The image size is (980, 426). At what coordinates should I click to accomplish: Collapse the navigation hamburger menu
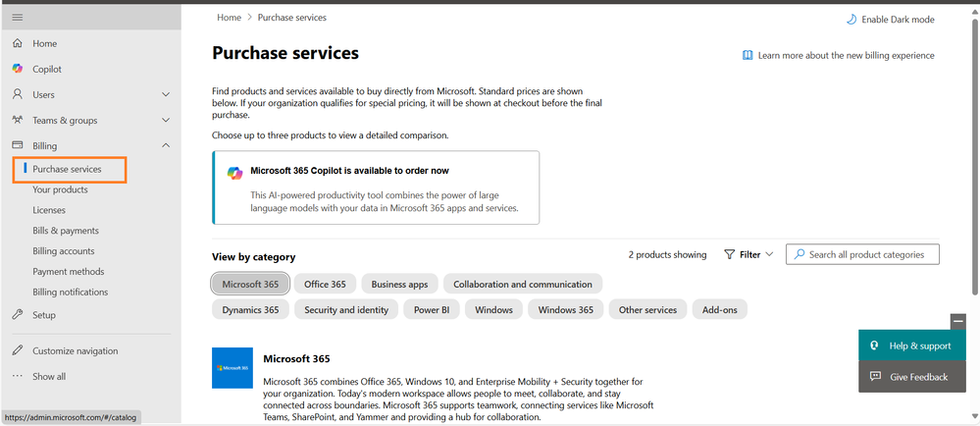click(18, 18)
